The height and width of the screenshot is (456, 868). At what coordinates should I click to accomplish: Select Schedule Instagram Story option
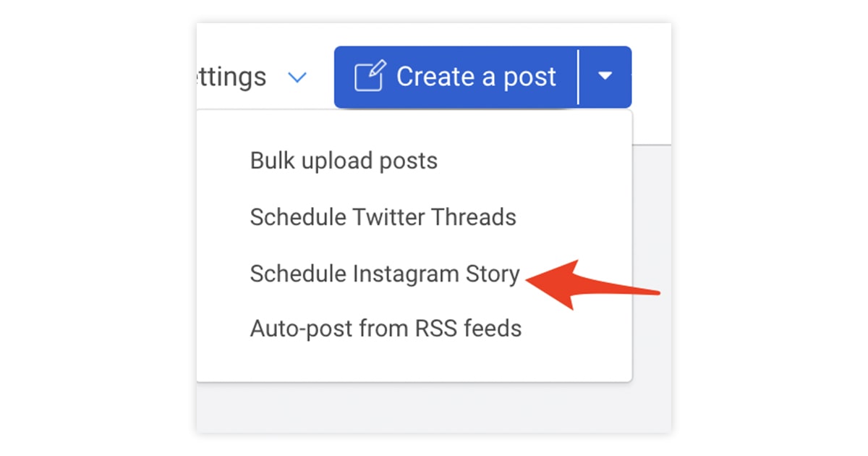(384, 274)
